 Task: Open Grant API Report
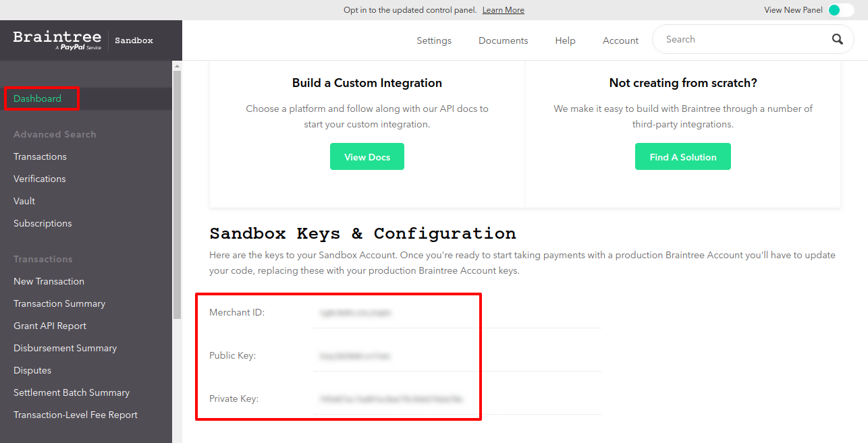click(x=50, y=326)
